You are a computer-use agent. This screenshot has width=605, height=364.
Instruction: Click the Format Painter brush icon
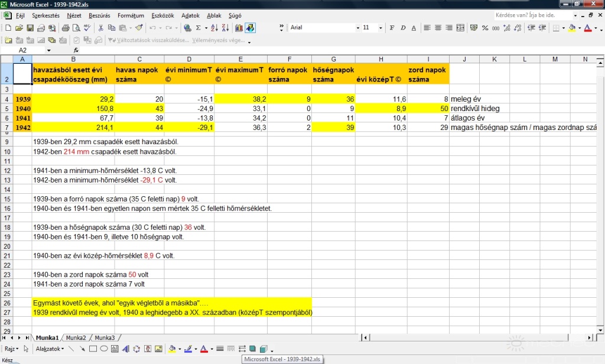139,28
